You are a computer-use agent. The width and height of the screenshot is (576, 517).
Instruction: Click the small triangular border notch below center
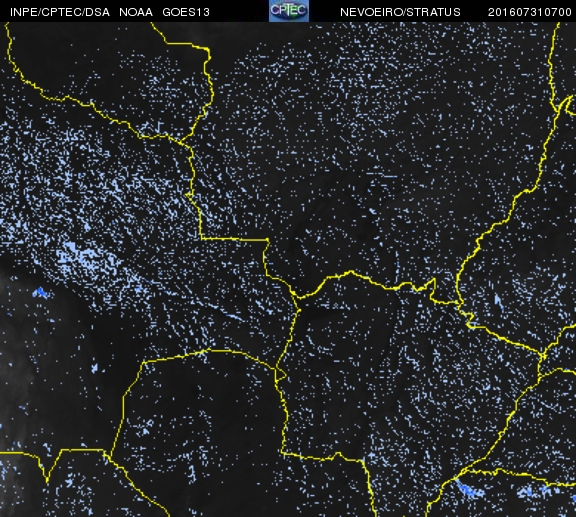tap(281, 375)
